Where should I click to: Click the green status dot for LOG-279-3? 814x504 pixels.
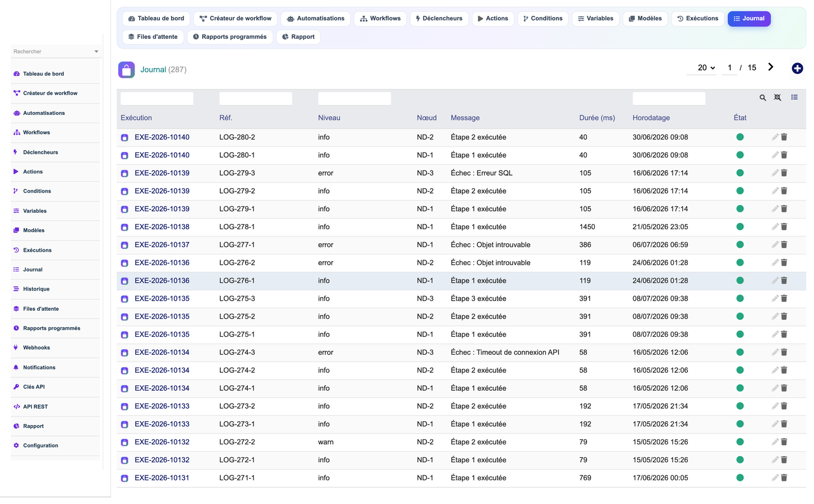[740, 173]
